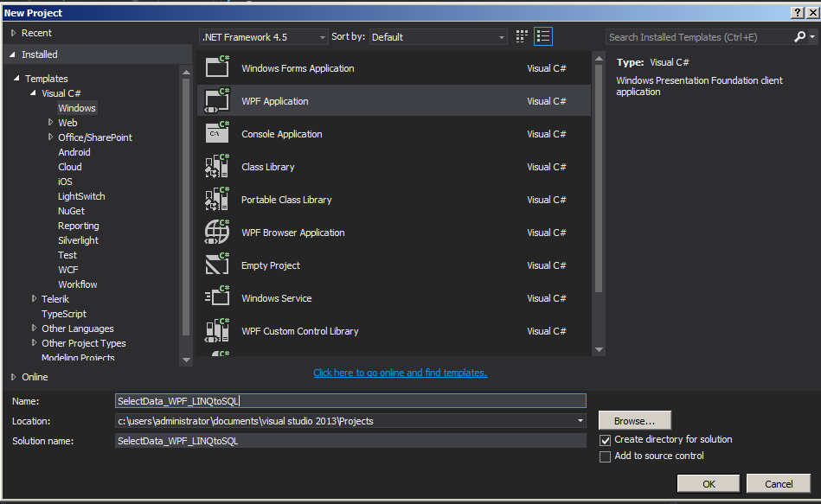Switch to small icons grid view

[522, 36]
